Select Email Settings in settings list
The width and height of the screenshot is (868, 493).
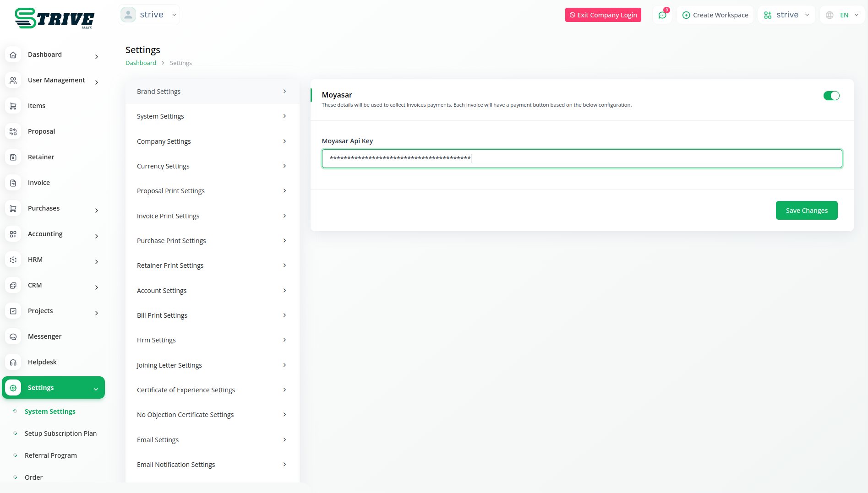point(212,440)
